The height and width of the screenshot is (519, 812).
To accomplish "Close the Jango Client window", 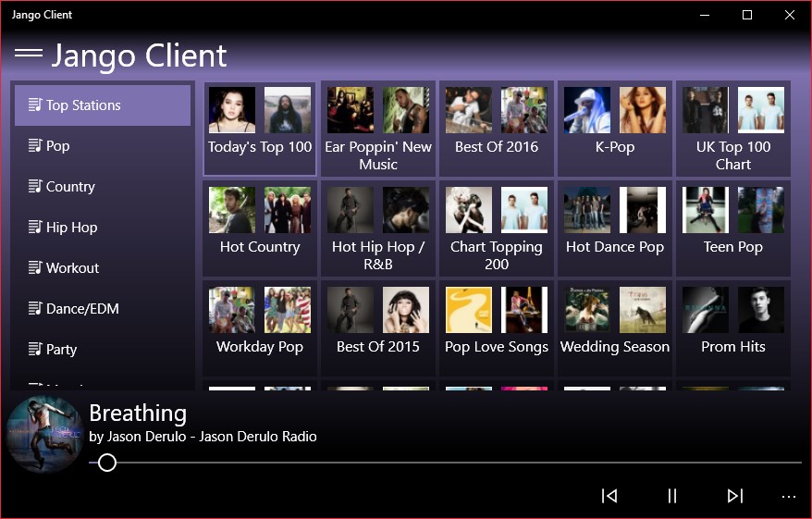I will click(x=789, y=15).
